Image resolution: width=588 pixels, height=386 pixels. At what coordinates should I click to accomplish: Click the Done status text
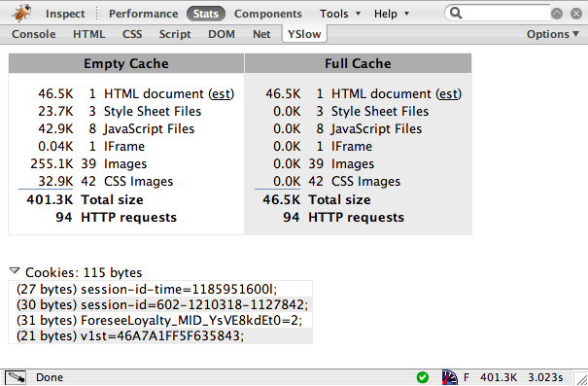50,377
